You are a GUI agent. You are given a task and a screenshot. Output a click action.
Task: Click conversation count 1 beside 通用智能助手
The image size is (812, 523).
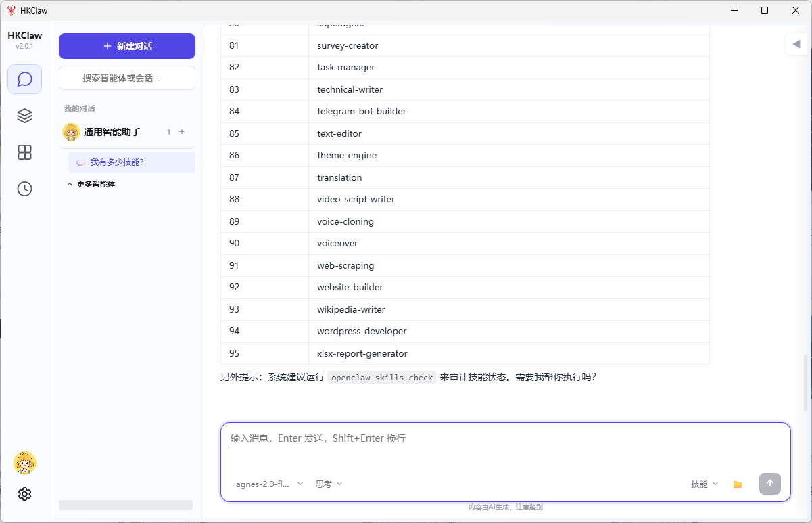coord(168,132)
